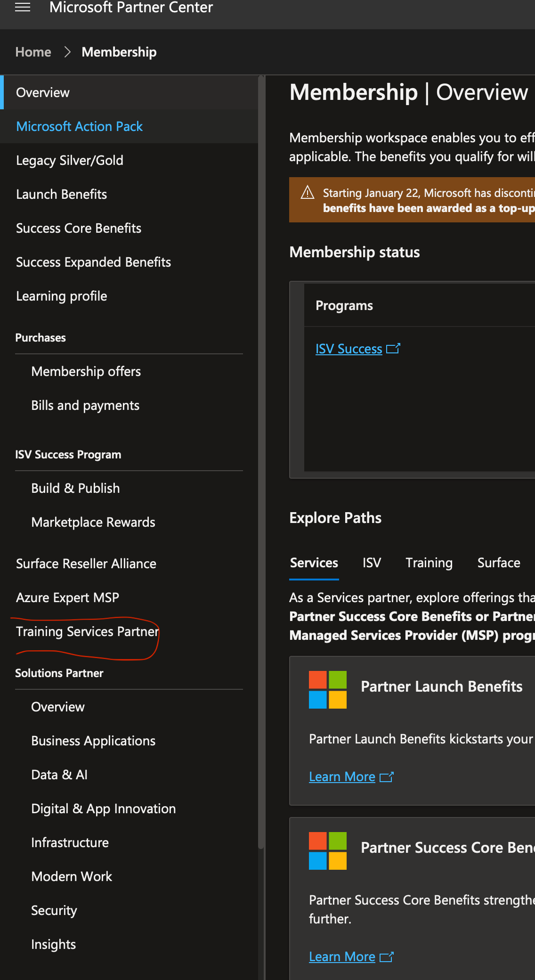Click external link icon beside first Learn More

[x=387, y=777]
